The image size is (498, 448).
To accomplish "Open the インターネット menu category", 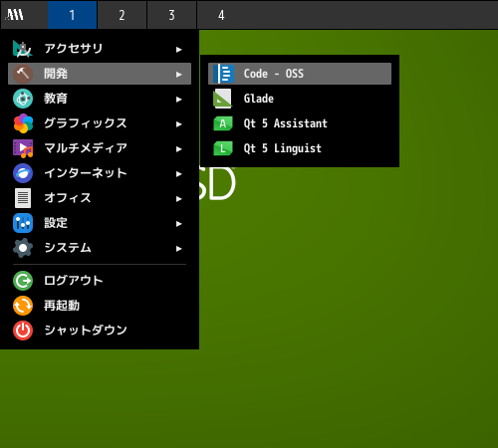I will pos(100,173).
